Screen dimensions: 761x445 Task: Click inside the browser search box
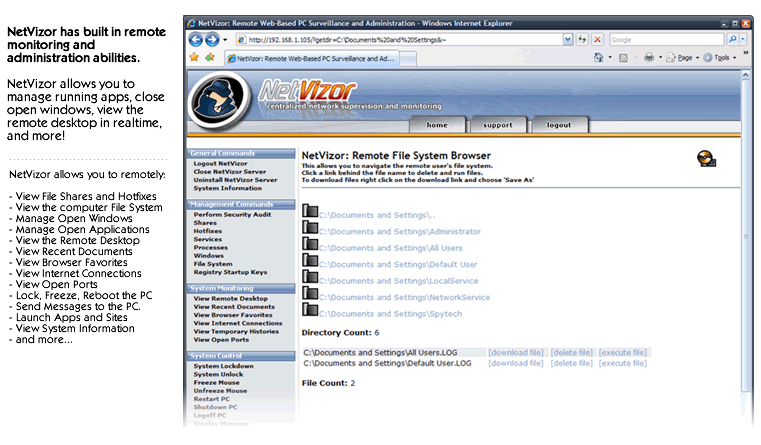pos(665,39)
